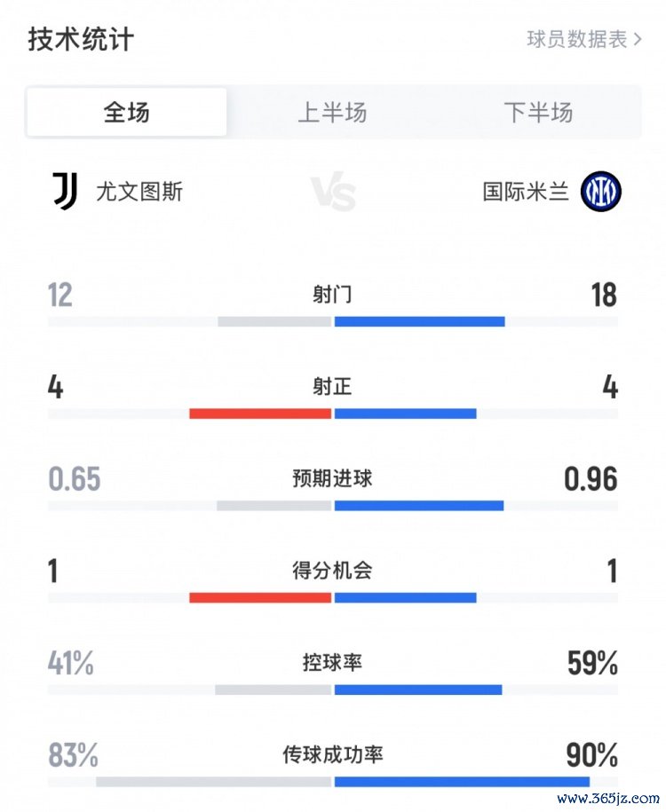
Task: Select the 全场 tab
Action: [126, 112]
